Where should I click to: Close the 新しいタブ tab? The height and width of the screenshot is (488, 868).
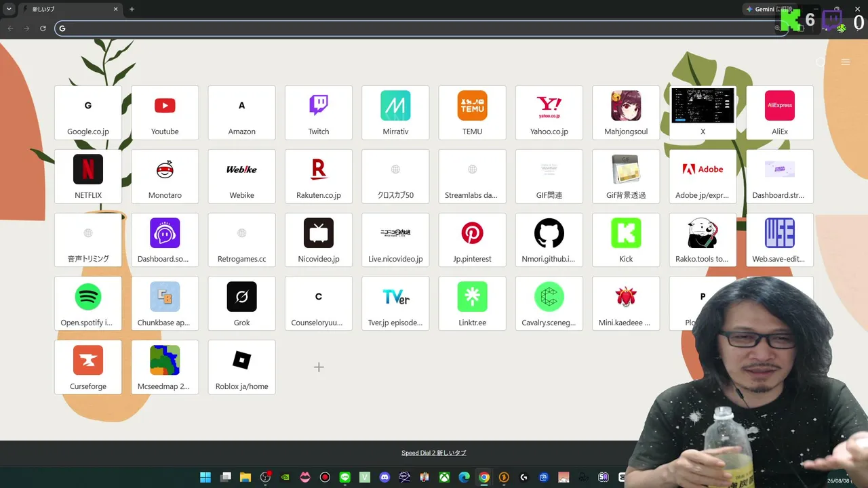coord(116,9)
